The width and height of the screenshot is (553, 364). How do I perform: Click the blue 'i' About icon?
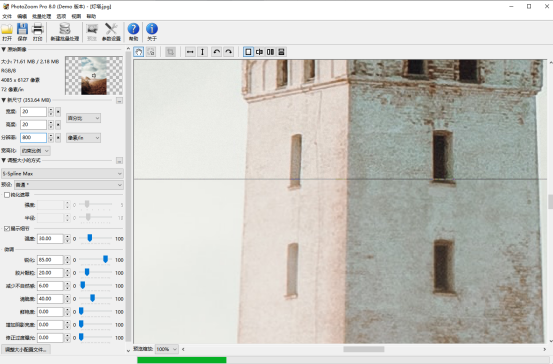[x=152, y=29]
